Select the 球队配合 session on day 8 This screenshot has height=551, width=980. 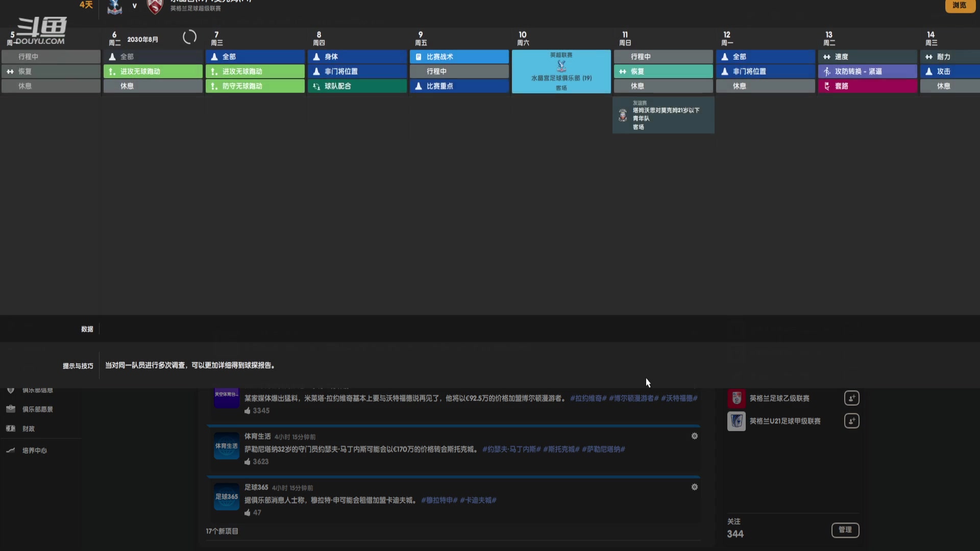[357, 86]
